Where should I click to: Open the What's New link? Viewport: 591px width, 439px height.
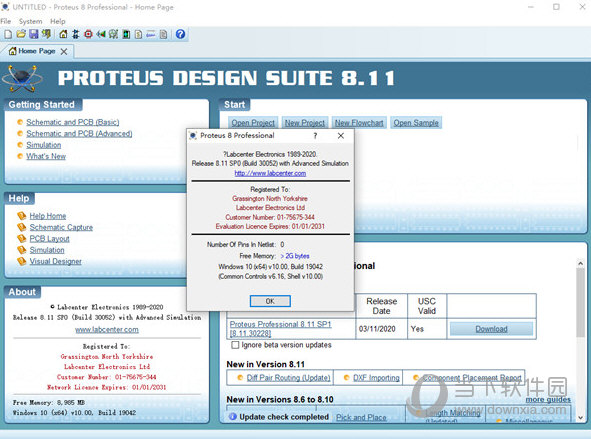pyautogui.click(x=46, y=156)
